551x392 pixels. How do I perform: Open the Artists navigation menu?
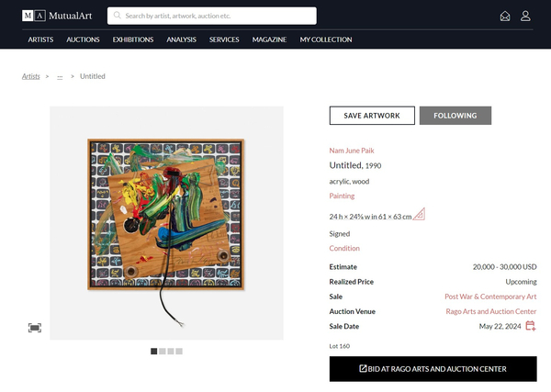(40, 39)
